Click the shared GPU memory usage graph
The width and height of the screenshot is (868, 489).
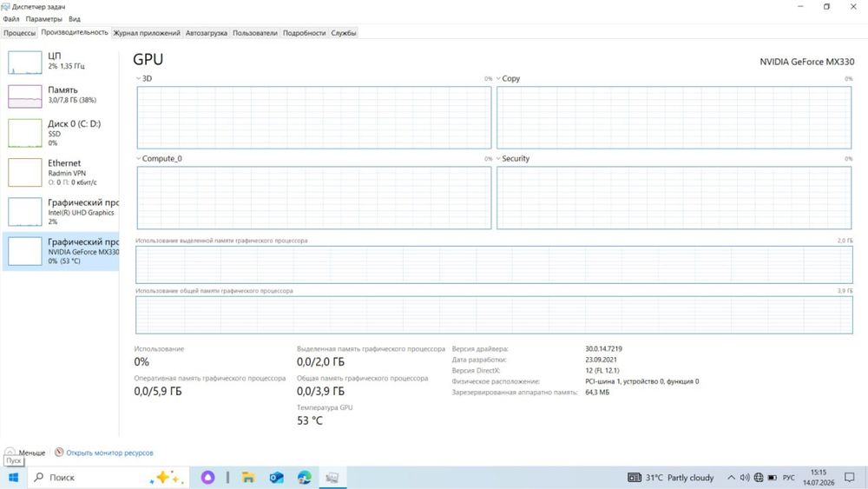494,314
